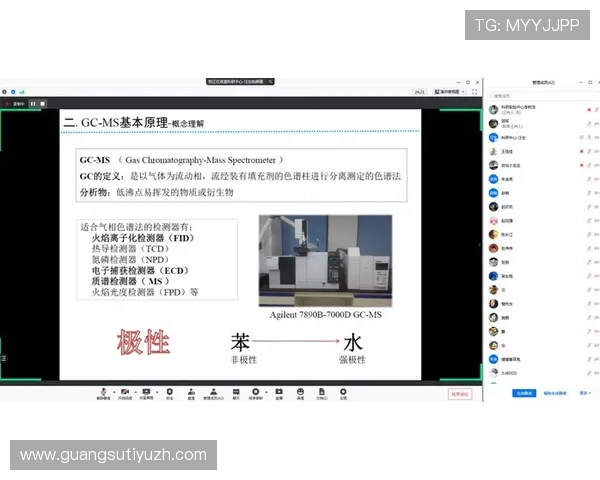The image size is (600, 480).
Task: Pause the ongoing recording
Action: point(33,104)
